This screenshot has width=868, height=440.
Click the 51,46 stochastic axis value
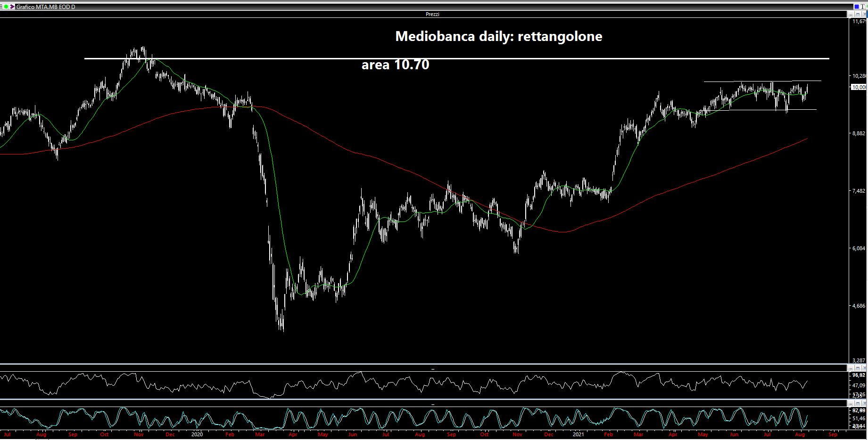tap(859, 418)
